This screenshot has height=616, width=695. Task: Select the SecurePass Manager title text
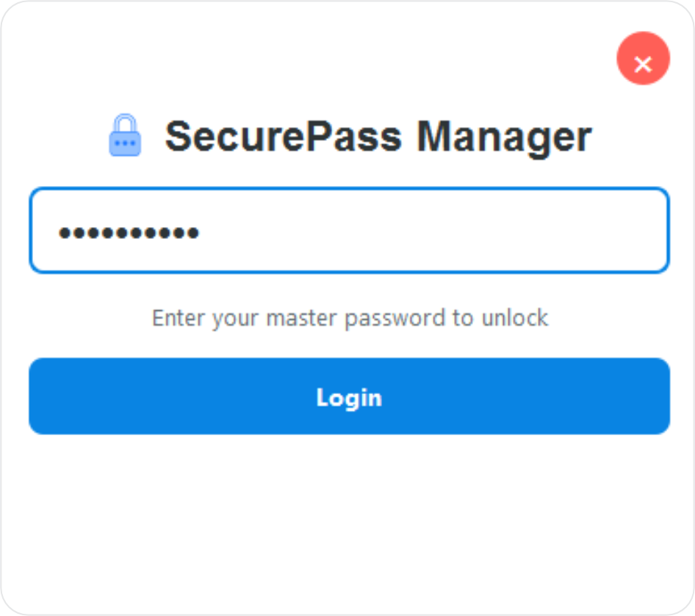[x=379, y=135]
